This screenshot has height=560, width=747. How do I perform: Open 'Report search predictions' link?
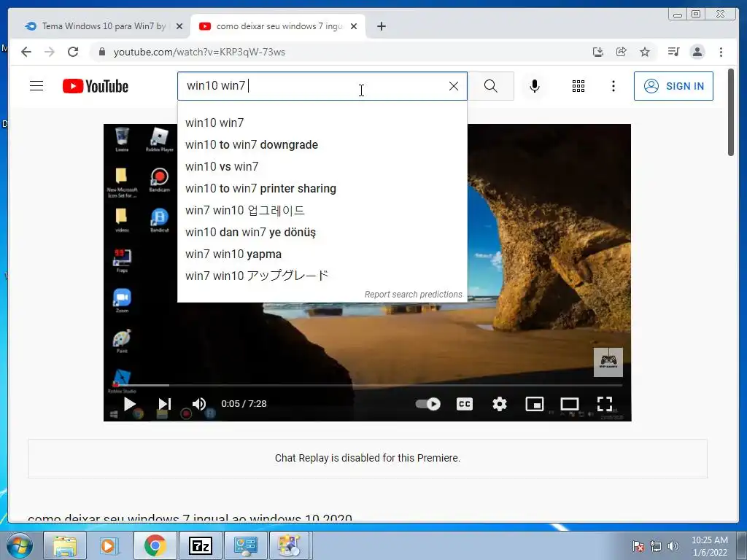(x=413, y=295)
